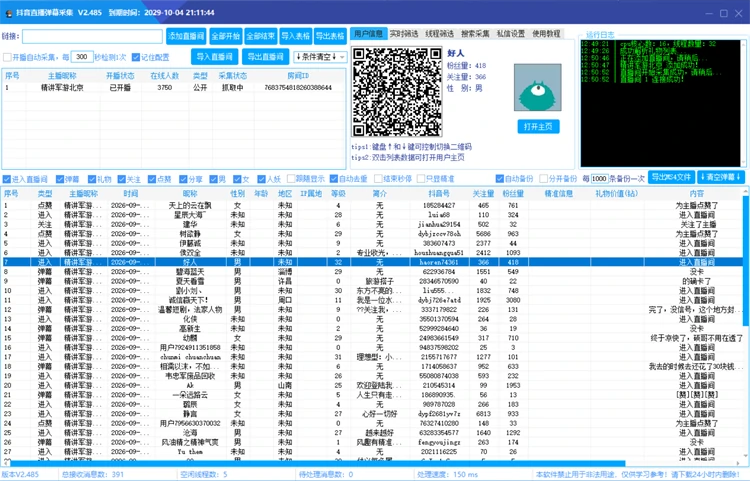This screenshot has width=750, height=481.
Task: Click the 内容 column header
Action: (696, 194)
